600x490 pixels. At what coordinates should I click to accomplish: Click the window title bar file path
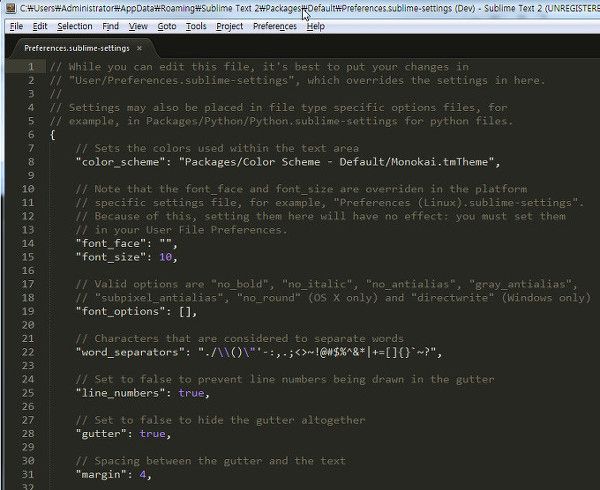click(236, 8)
